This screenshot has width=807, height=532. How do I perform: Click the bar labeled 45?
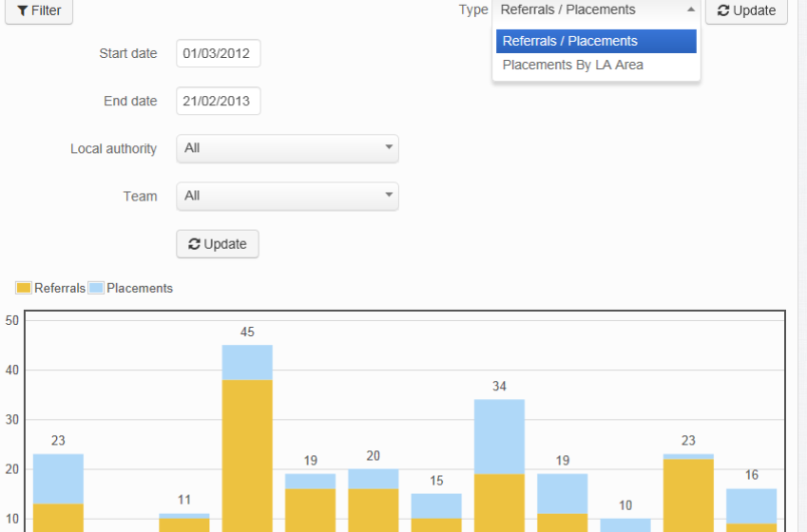point(247,438)
